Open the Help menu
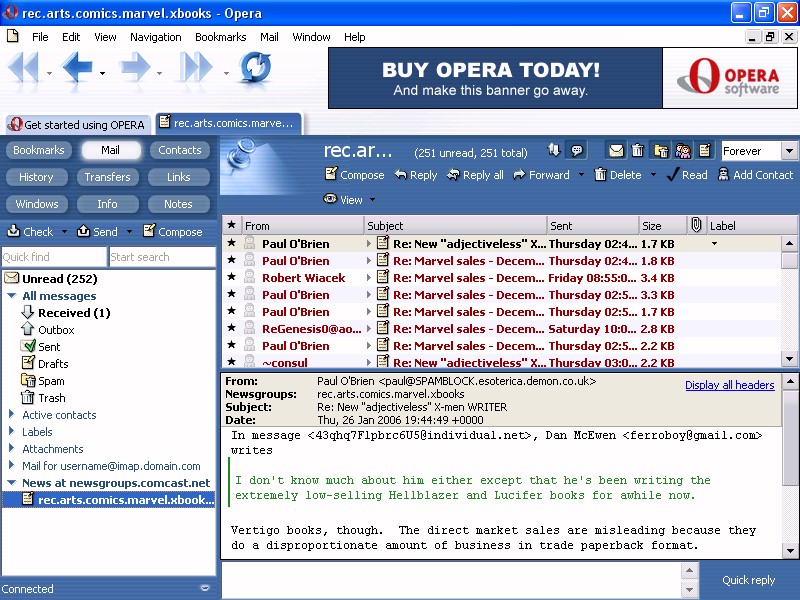The image size is (800, 600). coord(355,37)
